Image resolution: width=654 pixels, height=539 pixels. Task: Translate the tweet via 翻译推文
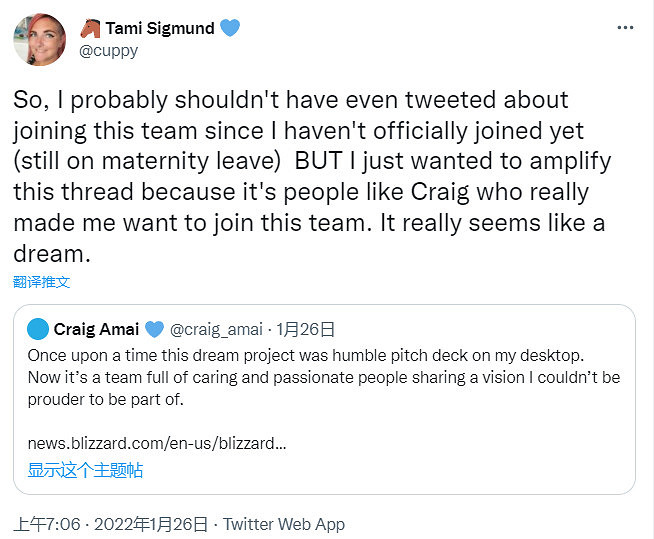42,283
